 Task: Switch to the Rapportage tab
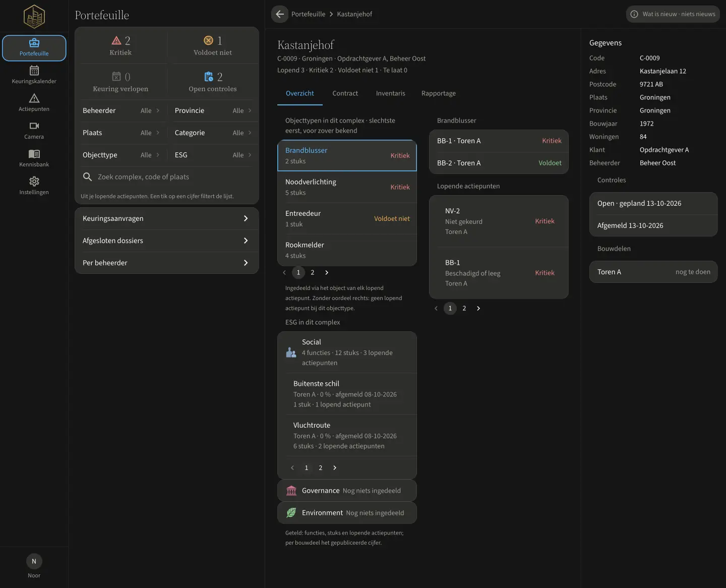439,93
